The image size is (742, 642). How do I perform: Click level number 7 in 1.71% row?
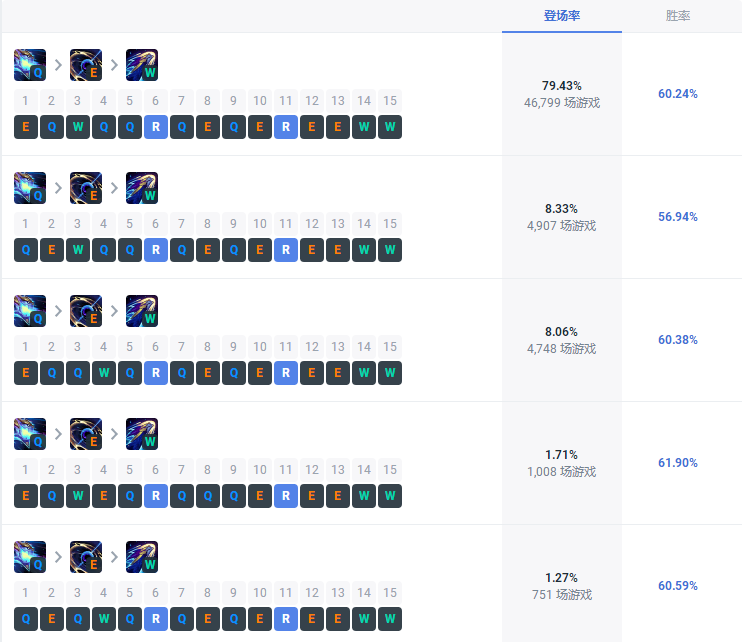(182, 470)
